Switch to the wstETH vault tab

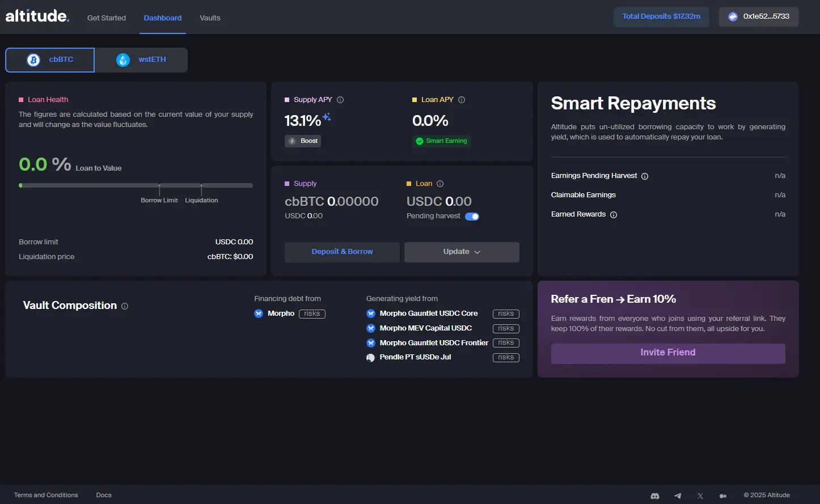pyautogui.click(x=141, y=60)
